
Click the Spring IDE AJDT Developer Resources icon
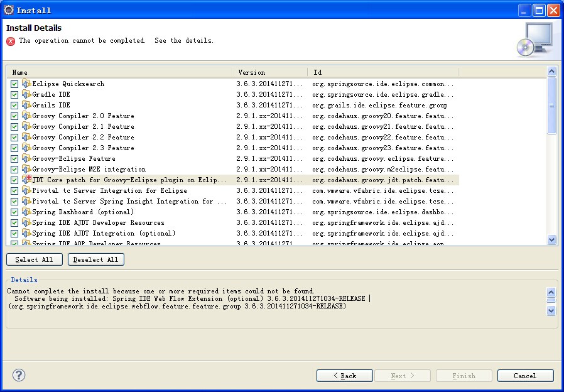[26, 222]
